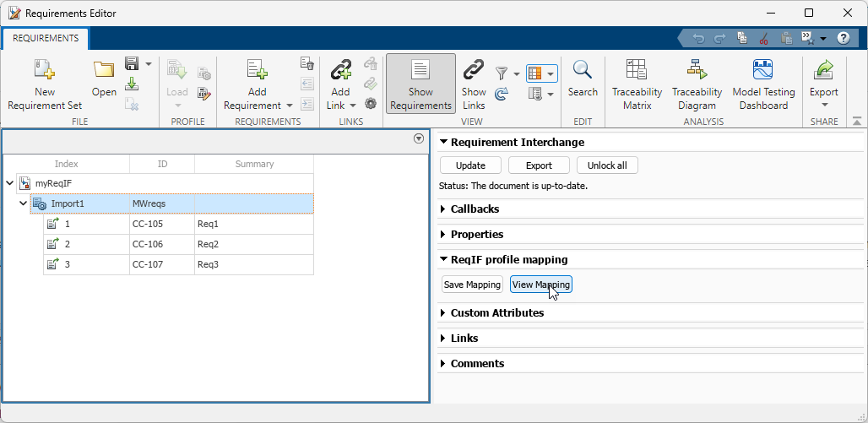Click the New Requirement Set icon
Screen dimensions: 868x423
[x=45, y=72]
